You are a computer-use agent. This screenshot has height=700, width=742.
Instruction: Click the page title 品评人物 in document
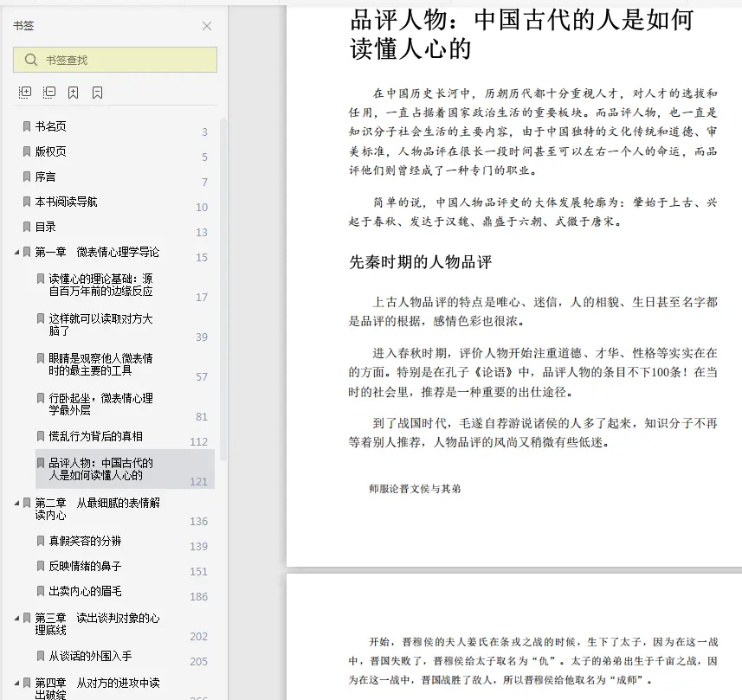pyautogui.click(x=521, y=34)
